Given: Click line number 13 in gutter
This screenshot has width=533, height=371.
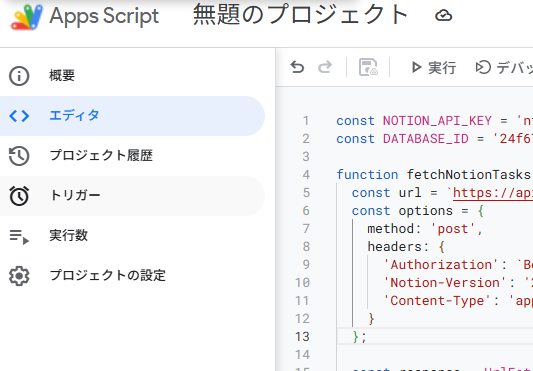Looking at the screenshot, I should pyautogui.click(x=302, y=337).
